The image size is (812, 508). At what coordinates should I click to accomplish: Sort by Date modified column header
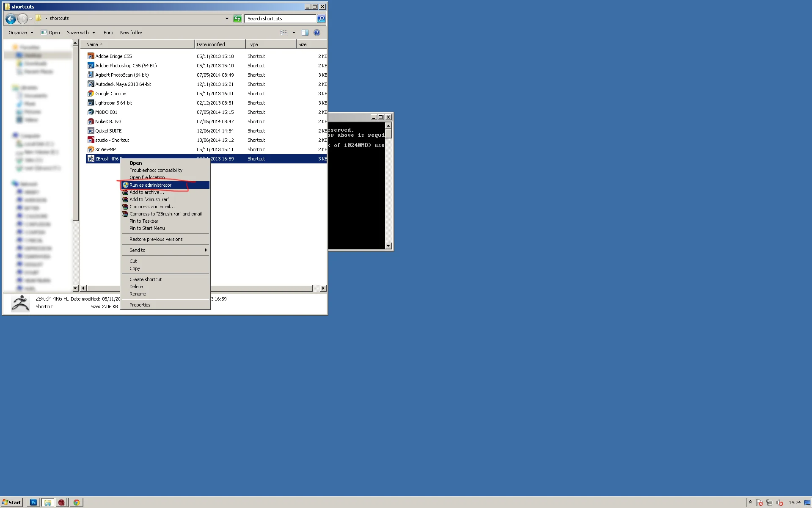click(220, 44)
